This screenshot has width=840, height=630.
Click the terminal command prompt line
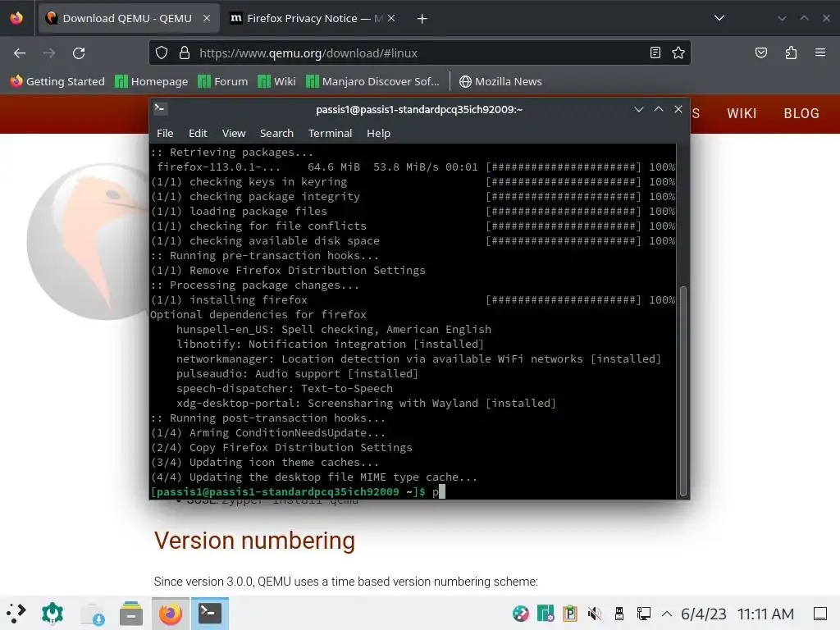coord(413,492)
